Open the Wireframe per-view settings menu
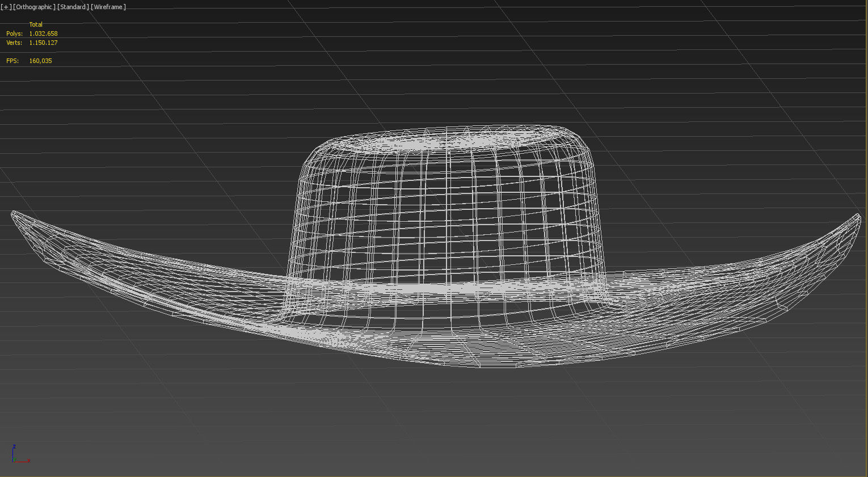 click(108, 7)
